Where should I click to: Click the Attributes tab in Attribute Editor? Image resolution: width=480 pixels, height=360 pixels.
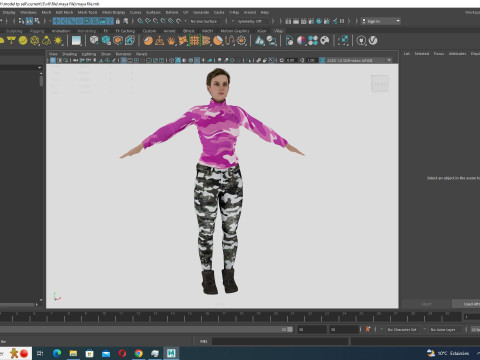click(x=457, y=53)
